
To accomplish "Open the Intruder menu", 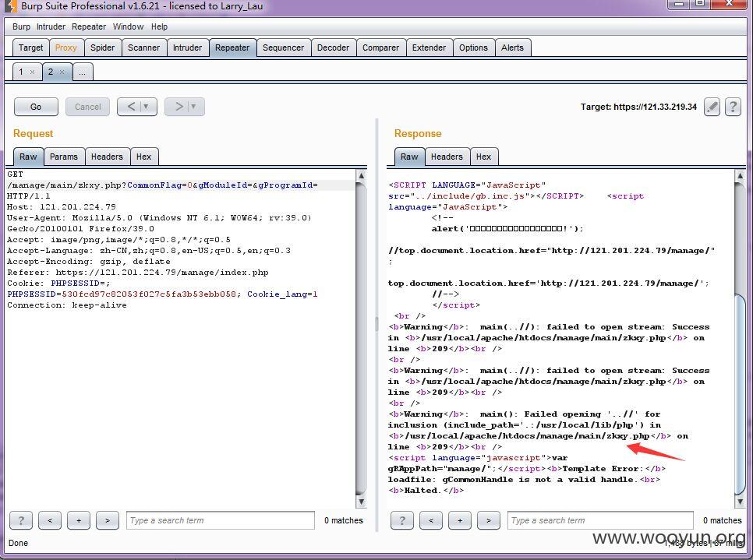I will pos(51,27).
